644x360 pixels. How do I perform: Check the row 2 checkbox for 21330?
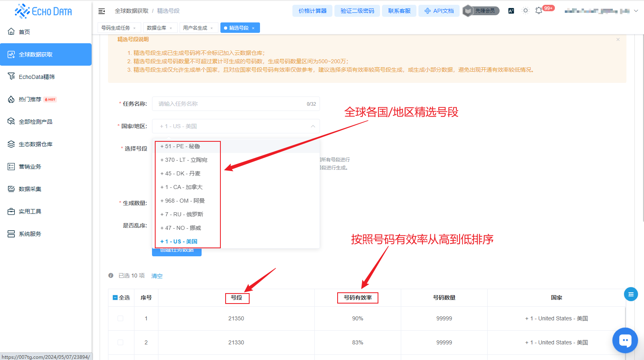(x=120, y=342)
